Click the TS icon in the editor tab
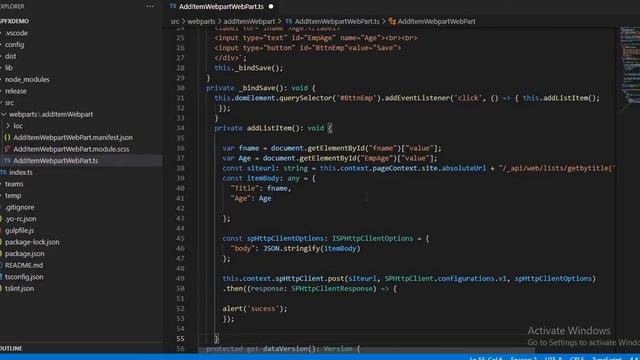 coord(173,7)
